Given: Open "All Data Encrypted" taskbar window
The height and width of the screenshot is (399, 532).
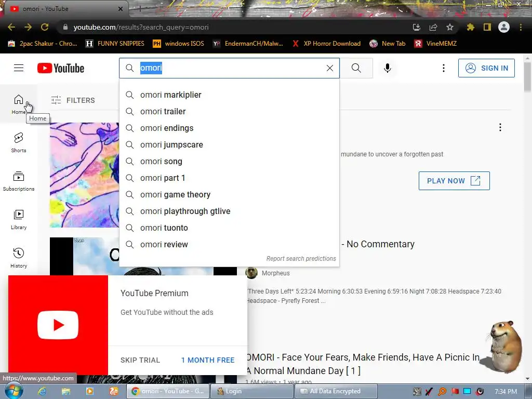Looking at the screenshot, I should tap(336, 391).
